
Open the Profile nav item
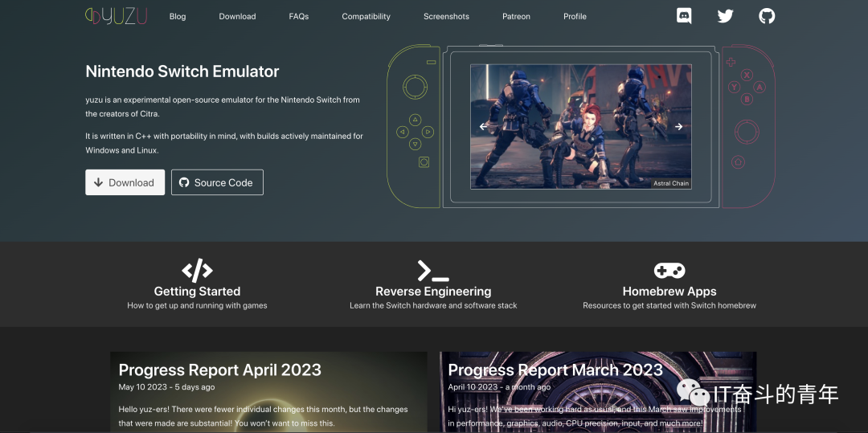tap(575, 17)
